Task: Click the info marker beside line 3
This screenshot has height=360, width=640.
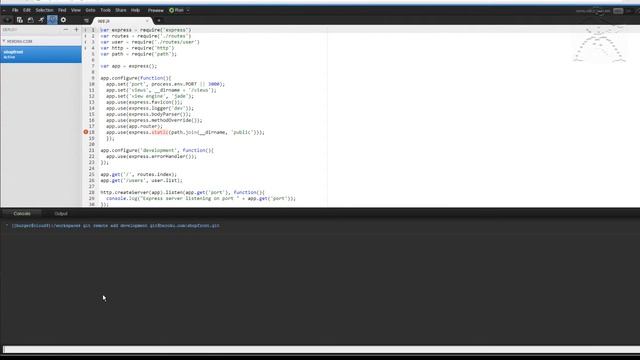Action: 85,42
